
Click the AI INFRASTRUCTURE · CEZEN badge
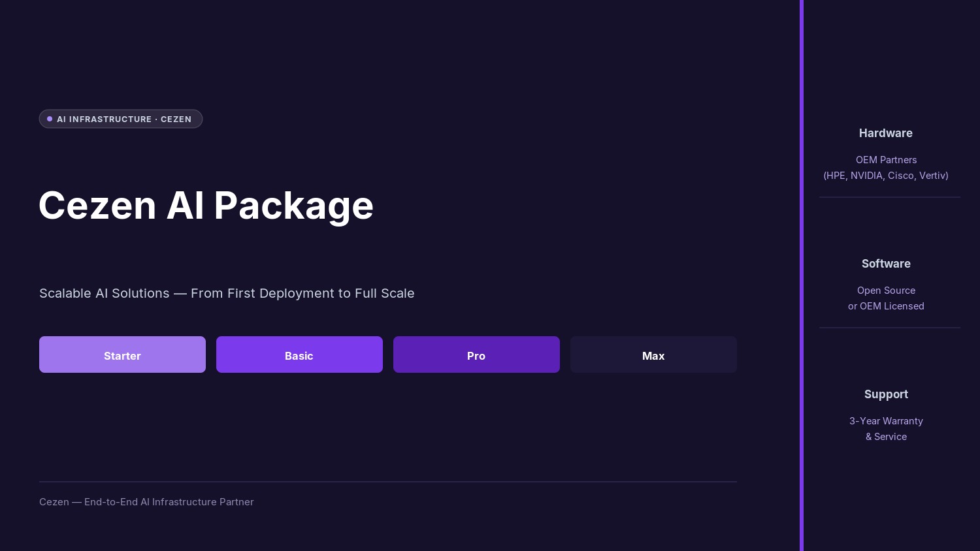[x=121, y=119]
